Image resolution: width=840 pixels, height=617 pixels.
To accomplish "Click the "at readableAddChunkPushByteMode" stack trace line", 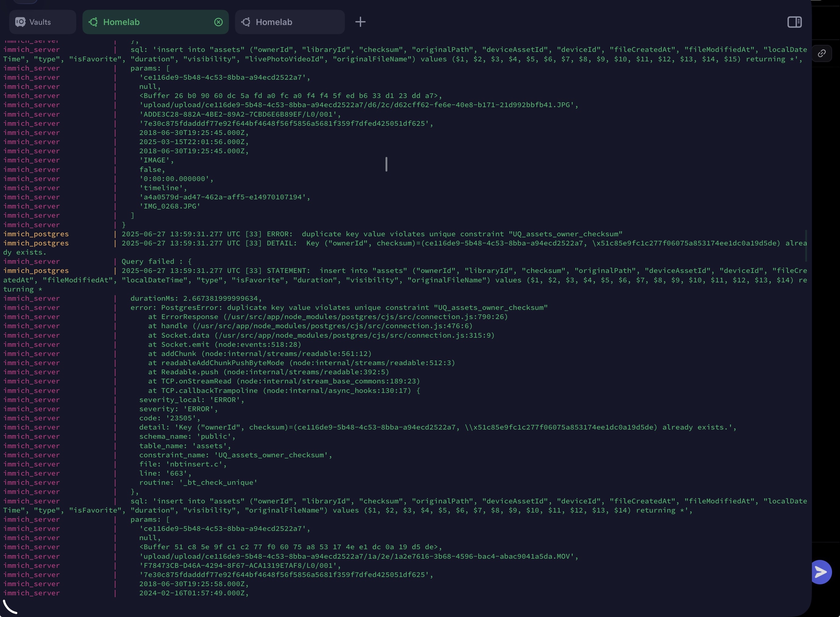I will point(302,363).
